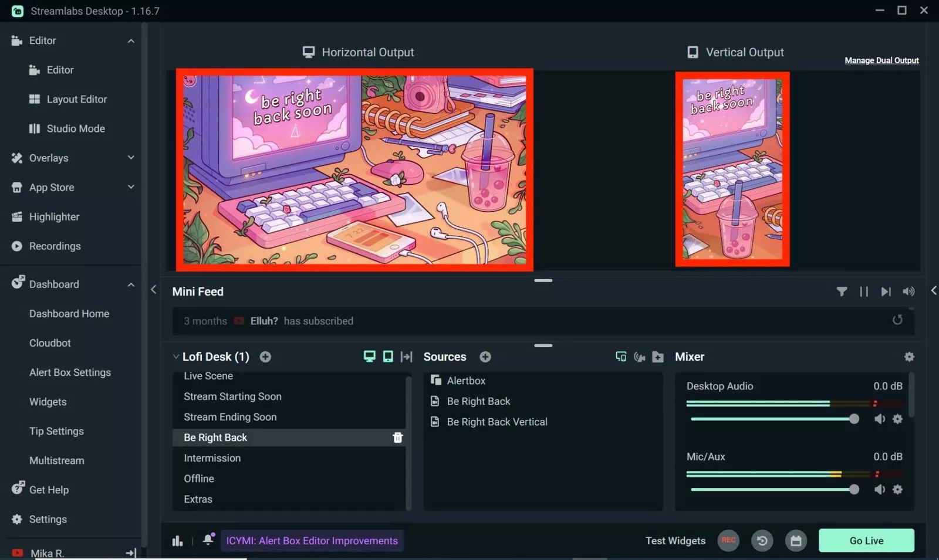Delete Be Right Back scene with trash icon
This screenshot has height=560, width=939.
[x=398, y=437]
